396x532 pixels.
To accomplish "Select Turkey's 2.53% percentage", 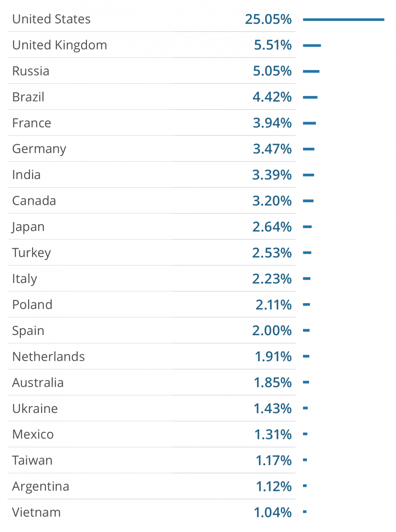I will pyautogui.click(x=272, y=253).
